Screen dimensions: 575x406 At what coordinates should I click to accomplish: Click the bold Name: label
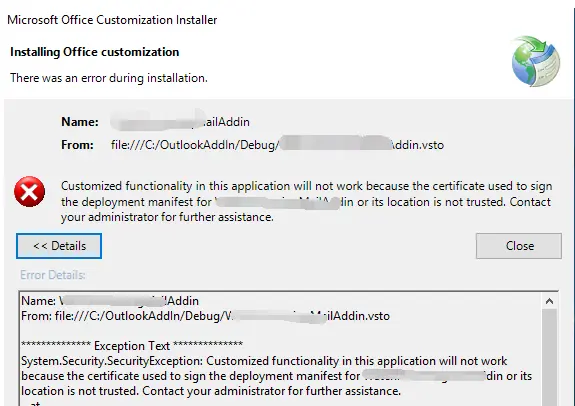(80, 122)
